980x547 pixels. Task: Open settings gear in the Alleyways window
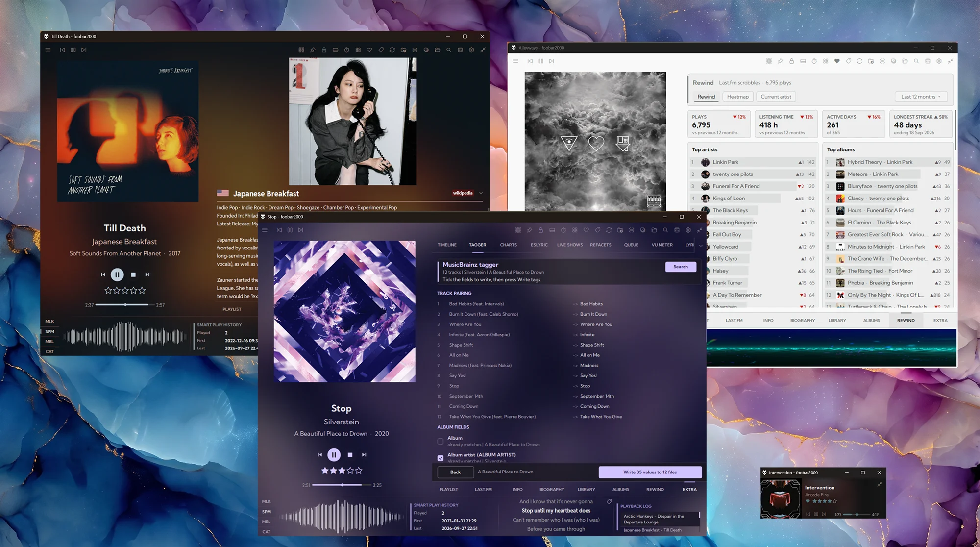click(x=939, y=61)
